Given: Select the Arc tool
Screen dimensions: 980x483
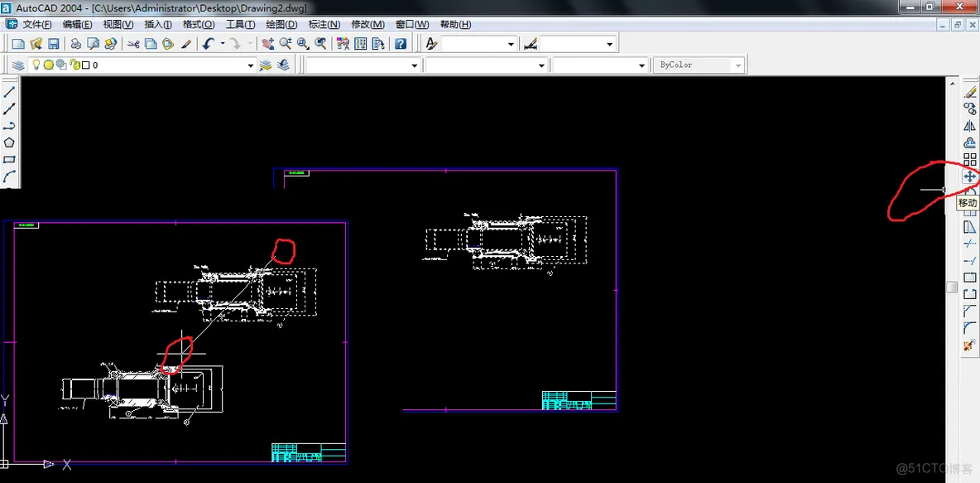Looking at the screenshot, I should tap(9, 176).
